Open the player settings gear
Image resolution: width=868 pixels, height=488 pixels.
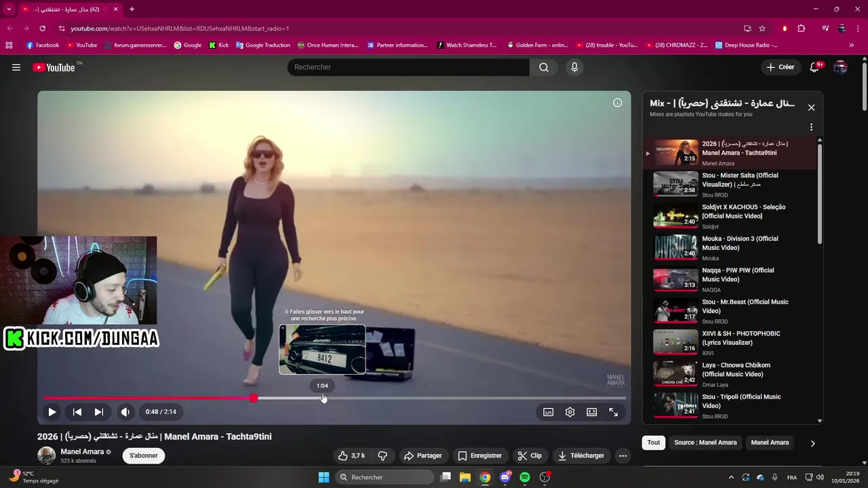pyautogui.click(x=570, y=411)
